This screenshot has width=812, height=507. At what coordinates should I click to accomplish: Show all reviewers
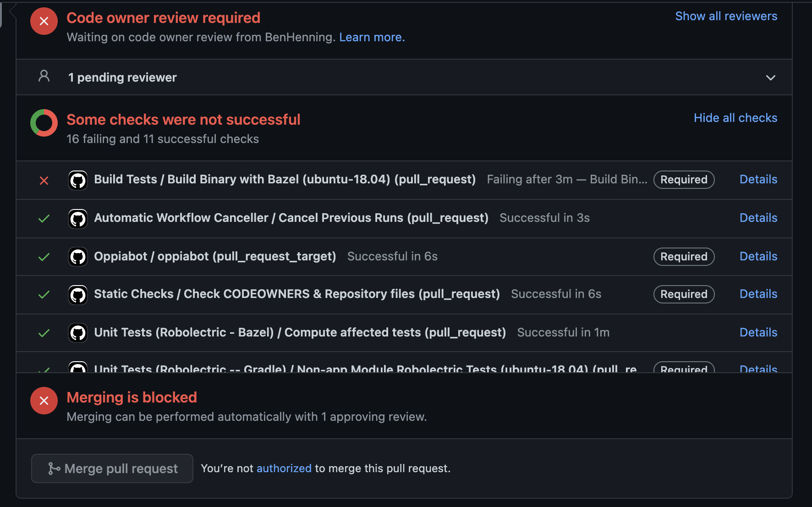tap(726, 16)
